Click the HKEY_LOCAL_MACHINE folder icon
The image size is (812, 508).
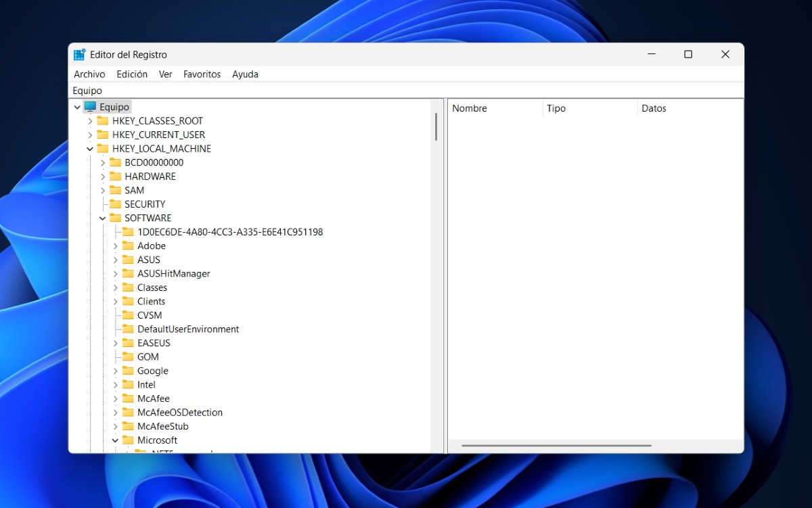103,148
